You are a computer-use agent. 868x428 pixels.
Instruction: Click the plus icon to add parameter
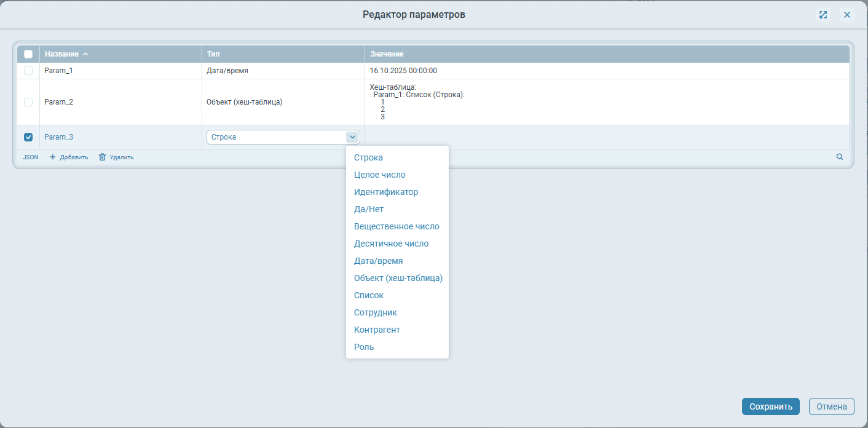pos(53,157)
